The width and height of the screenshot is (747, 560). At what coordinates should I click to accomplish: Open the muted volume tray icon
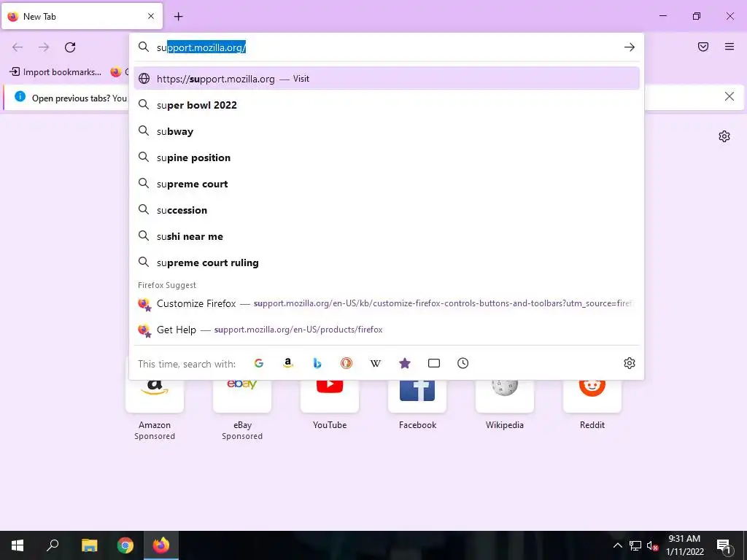(653, 545)
